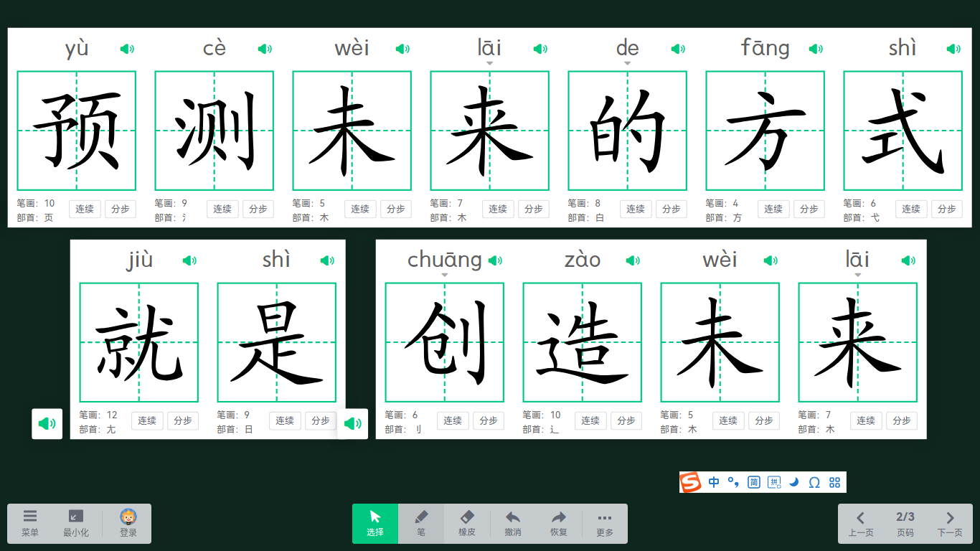Open the 菜单 menu
The image size is (980, 551).
click(x=30, y=524)
